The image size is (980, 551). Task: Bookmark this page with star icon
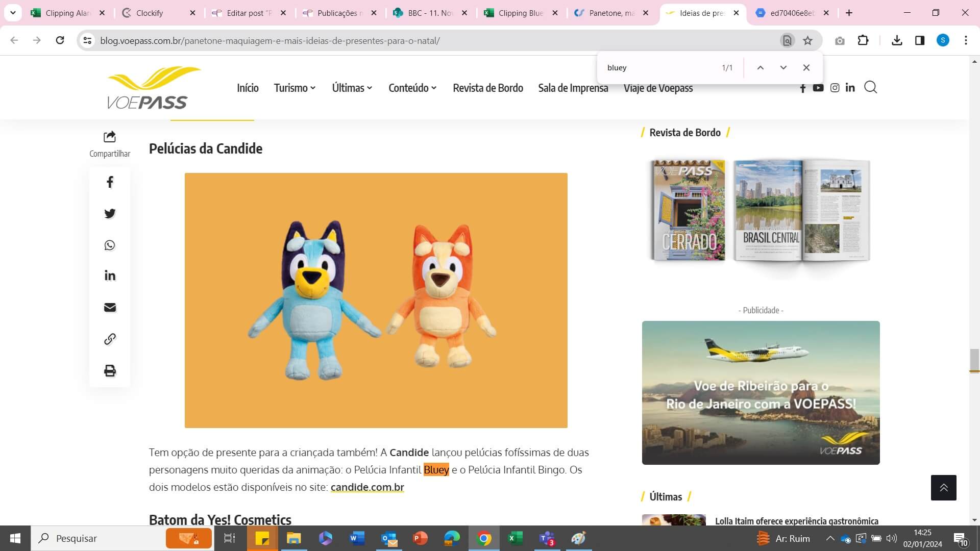point(807,41)
